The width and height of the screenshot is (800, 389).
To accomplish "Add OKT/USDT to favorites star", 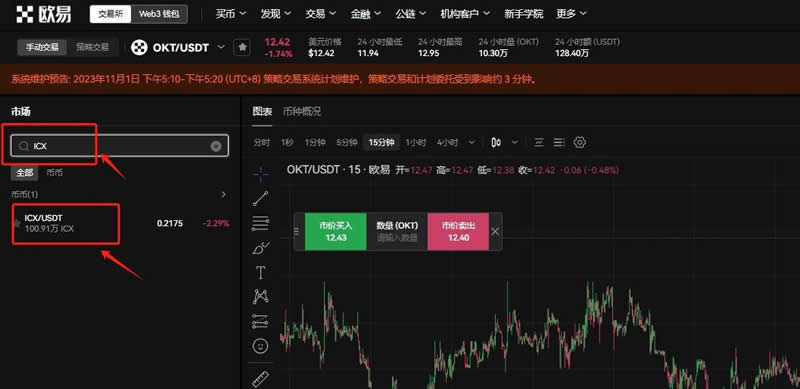I will [242, 47].
